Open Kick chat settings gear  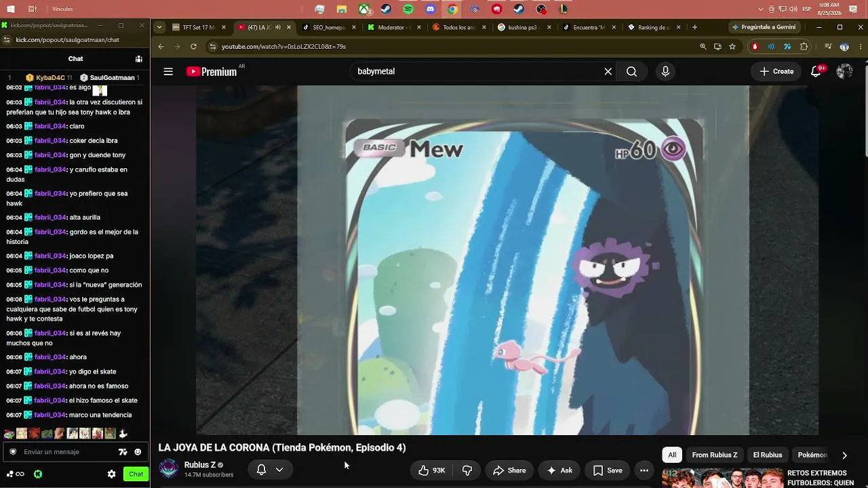click(x=112, y=474)
